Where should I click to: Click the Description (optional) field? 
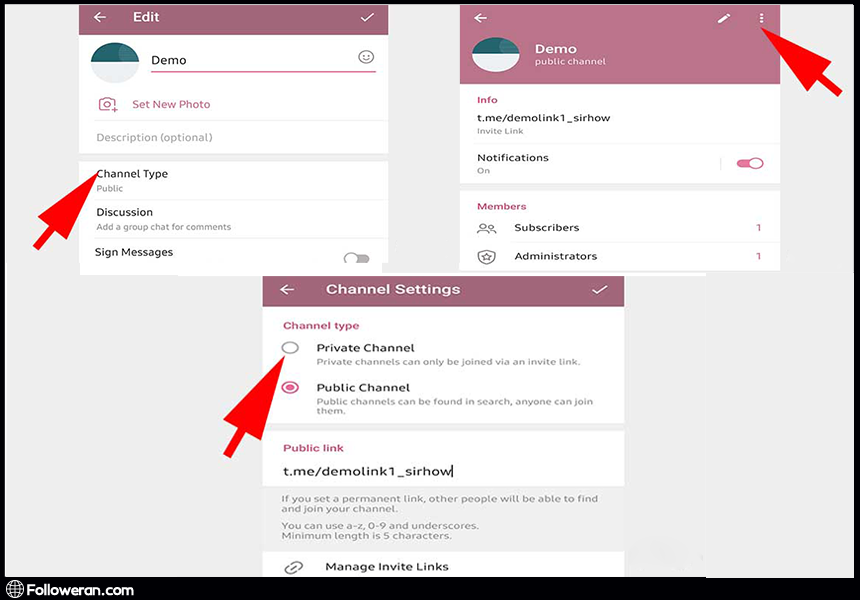coord(154,137)
